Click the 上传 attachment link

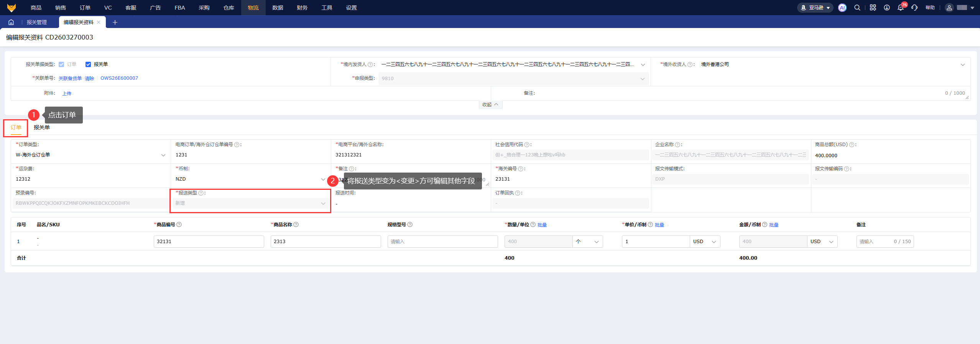(67, 93)
